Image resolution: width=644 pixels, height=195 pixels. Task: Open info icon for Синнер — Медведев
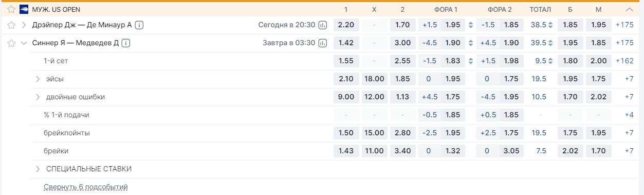pyautogui.click(x=126, y=43)
